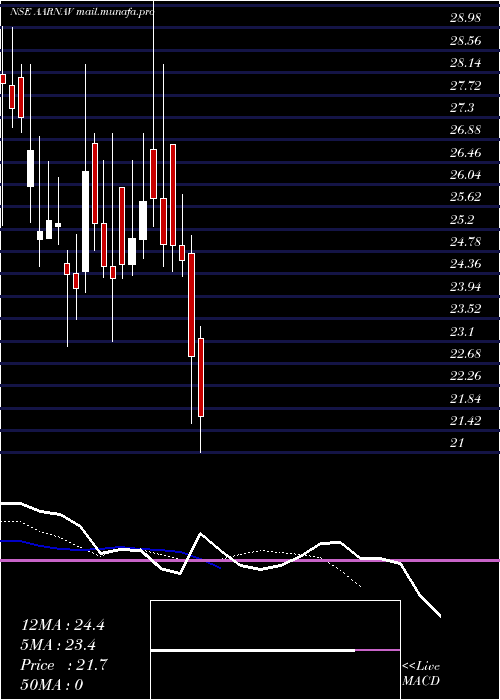Click the 28.14 price axis label
This screenshot has height=700, width=500.
(x=465, y=63)
